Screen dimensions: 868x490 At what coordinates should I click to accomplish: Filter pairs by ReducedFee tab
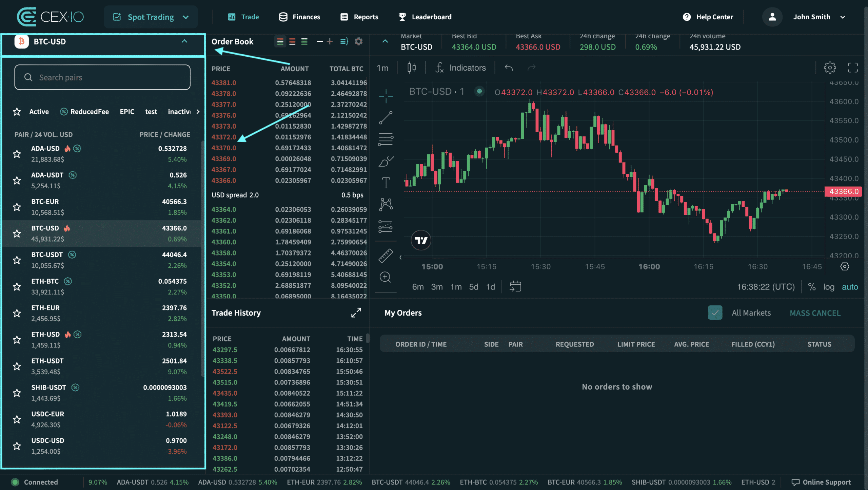coord(84,112)
